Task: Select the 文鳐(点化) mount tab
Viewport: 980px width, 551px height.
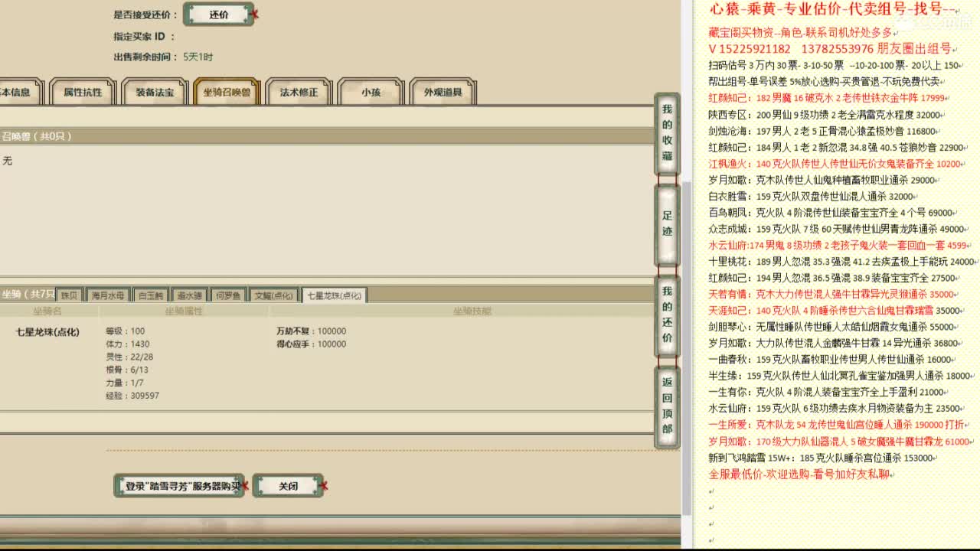Action: coord(274,295)
